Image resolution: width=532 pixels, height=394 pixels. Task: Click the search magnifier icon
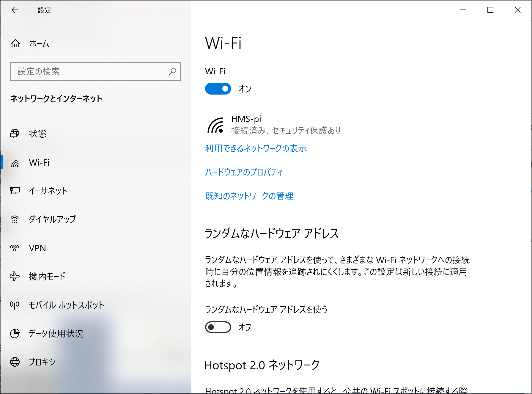pyautogui.click(x=173, y=71)
